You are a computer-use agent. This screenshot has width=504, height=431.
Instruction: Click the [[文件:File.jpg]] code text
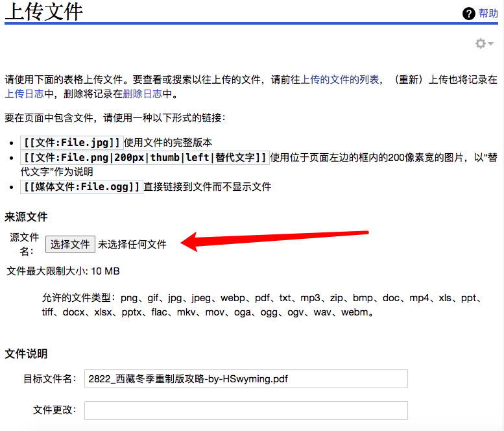pyautogui.click(x=72, y=142)
